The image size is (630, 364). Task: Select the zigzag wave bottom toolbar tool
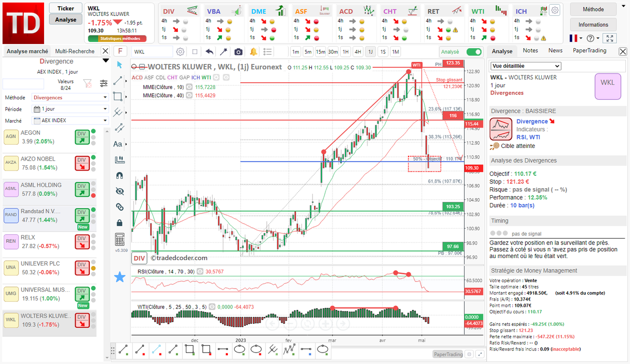point(289,350)
